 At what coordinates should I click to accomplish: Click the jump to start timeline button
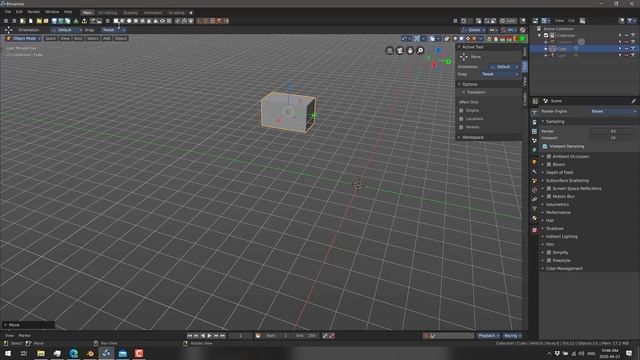[x=189, y=336]
